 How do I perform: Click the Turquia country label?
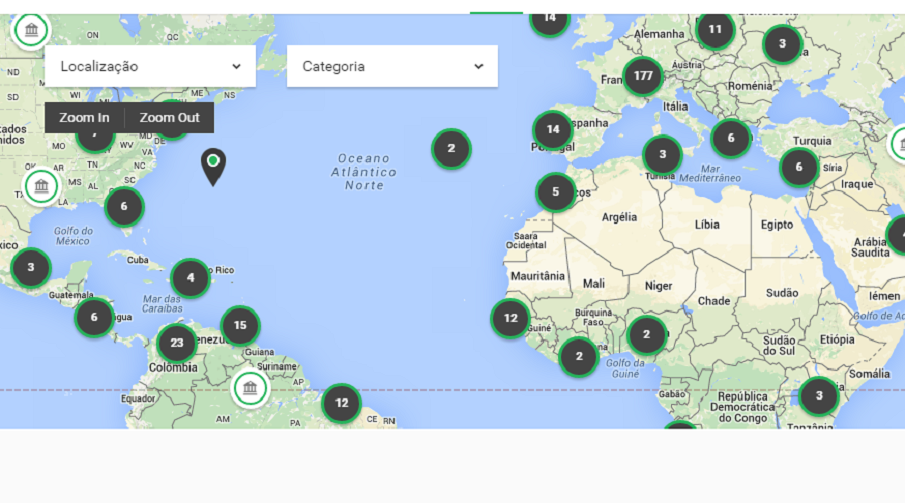tap(812, 141)
